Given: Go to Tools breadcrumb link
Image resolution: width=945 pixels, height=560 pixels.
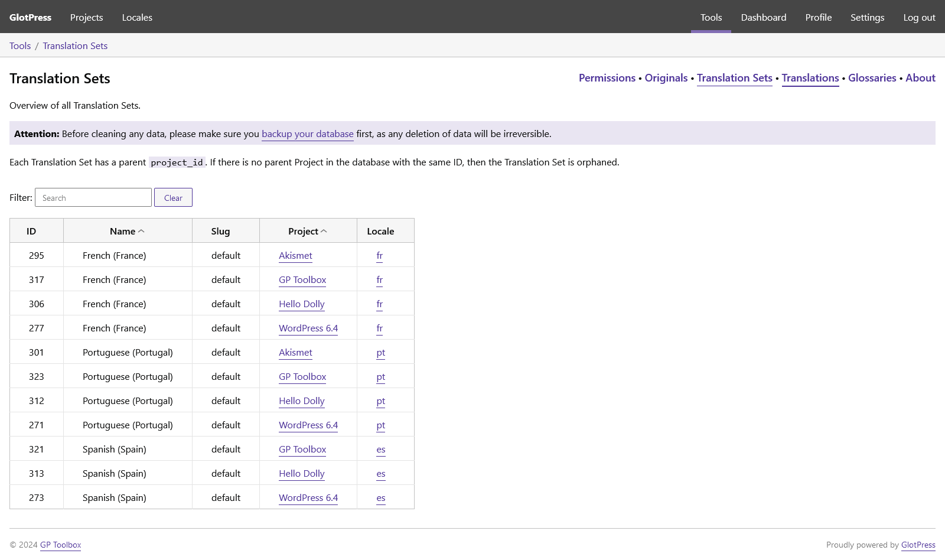Looking at the screenshot, I should (x=20, y=45).
